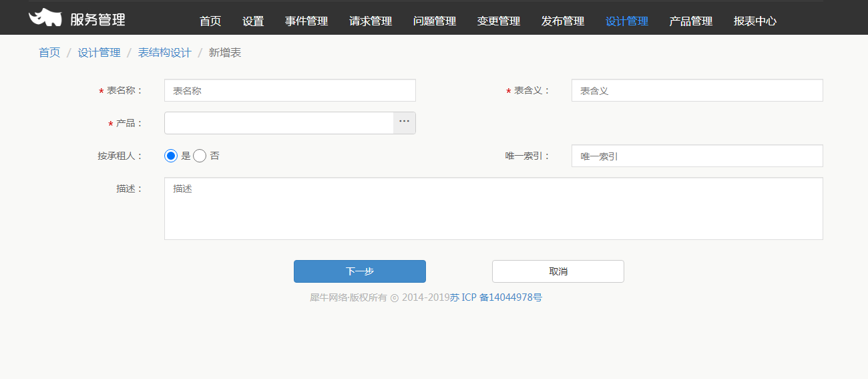Screen dimensions: 868x379
Task: Click the 唯一索引： field label
Action: coord(527,156)
